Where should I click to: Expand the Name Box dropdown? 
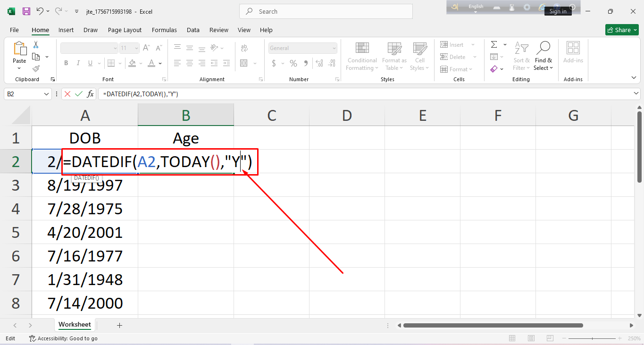[46, 94]
